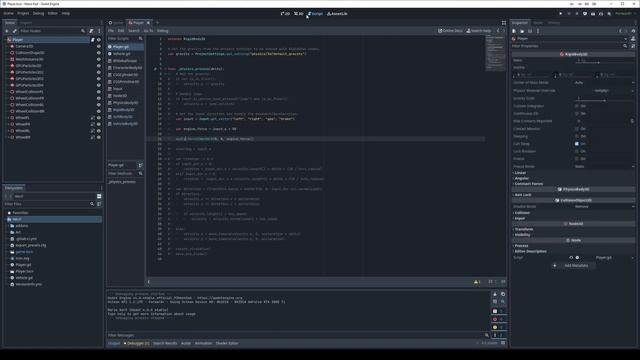Select the Camera3D node
Image resolution: width=640 pixels, height=360 pixels.
click(24, 46)
